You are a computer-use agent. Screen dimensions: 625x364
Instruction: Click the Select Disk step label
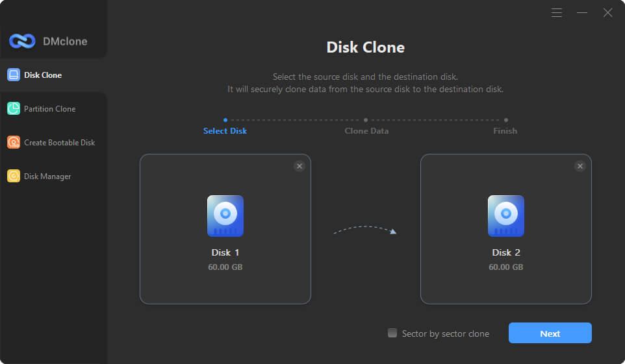[225, 131]
